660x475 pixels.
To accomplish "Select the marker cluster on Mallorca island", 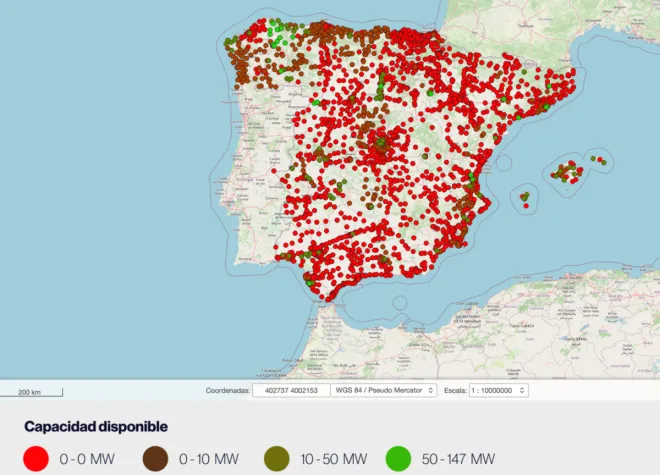I will [x=567, y=172].
